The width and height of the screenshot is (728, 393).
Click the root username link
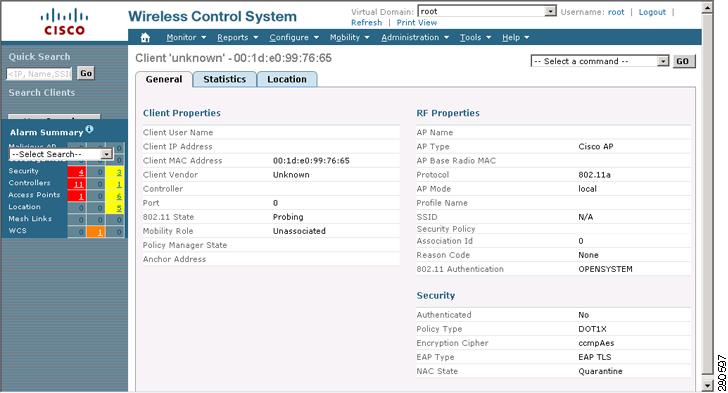click(616, 12)
